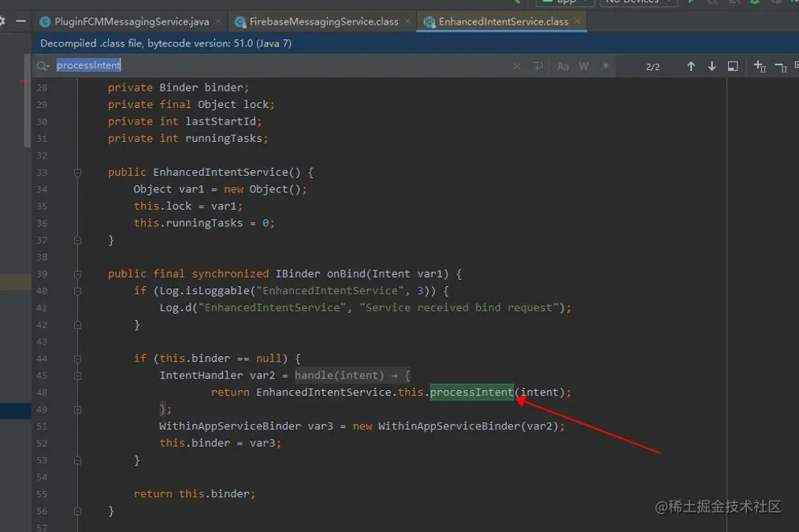Unselect occurrence icon in search bar
Screen dimensions: 799x532
click(781, 67)
